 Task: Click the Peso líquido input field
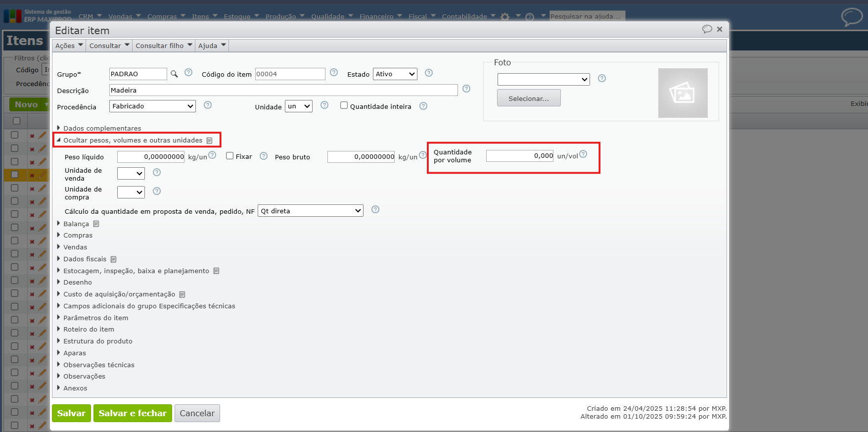(x=151, y=157)
